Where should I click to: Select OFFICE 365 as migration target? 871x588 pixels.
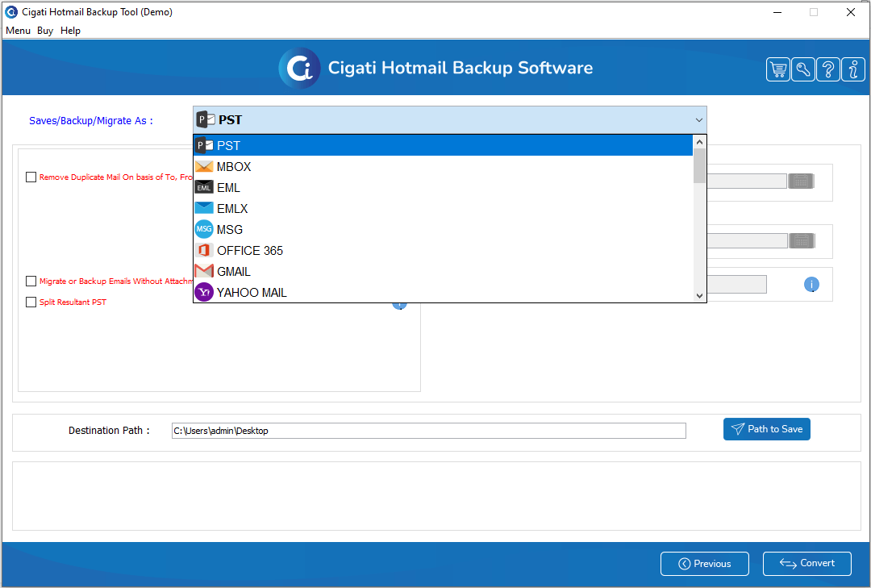click(x=444, y=251)
